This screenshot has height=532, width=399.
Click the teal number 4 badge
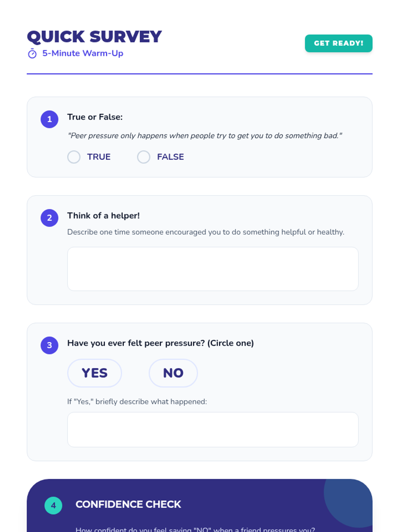[53, 505]
